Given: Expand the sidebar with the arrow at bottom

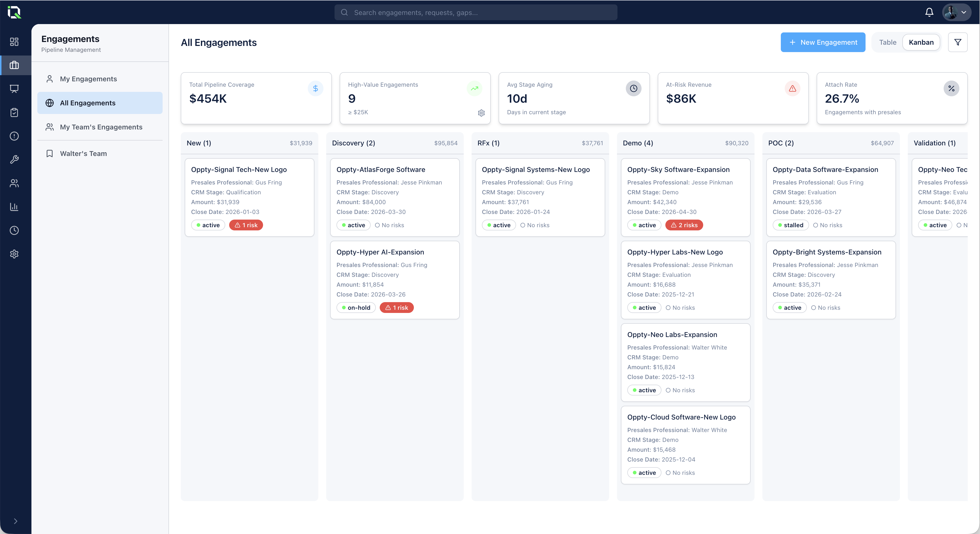Looking at the screenshot, I should pos(15,521).
